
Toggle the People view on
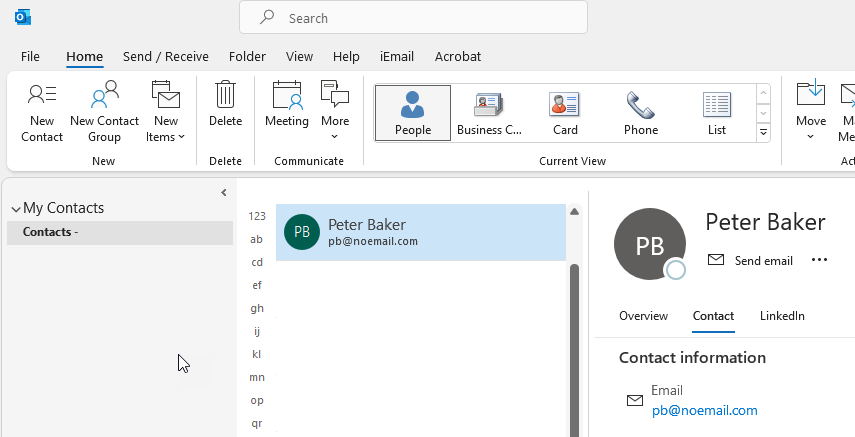tap(413, 113)
